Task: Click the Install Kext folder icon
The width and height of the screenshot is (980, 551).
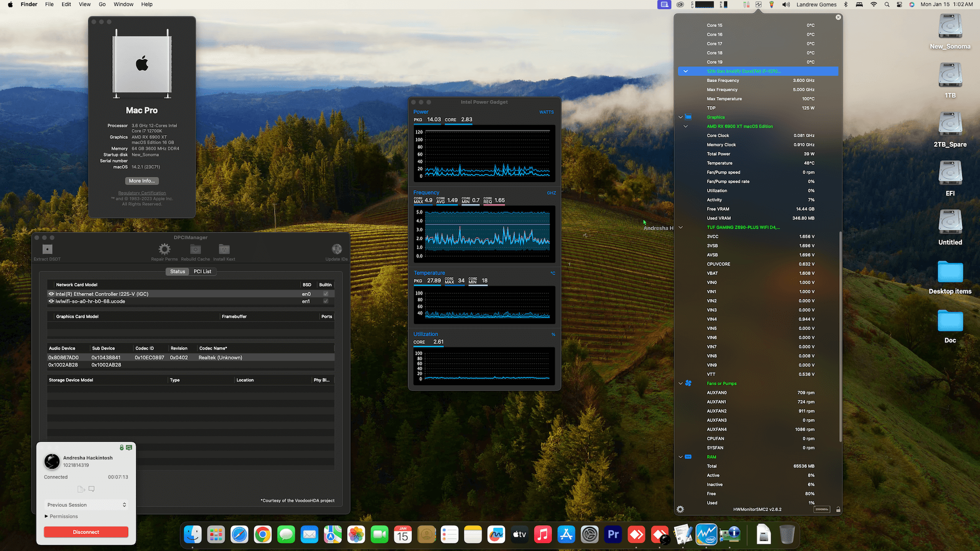Action: pos(224,249)
